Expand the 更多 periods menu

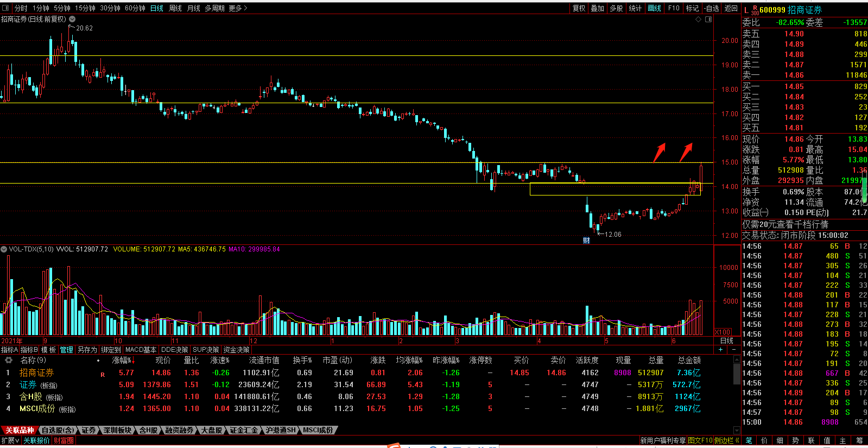[x=238, y=8]
